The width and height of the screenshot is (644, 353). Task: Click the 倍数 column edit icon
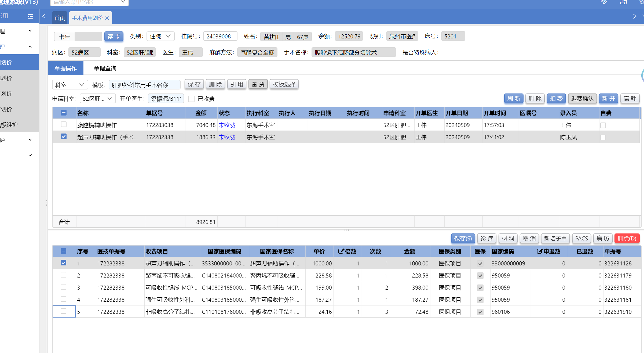coord(341,251)
